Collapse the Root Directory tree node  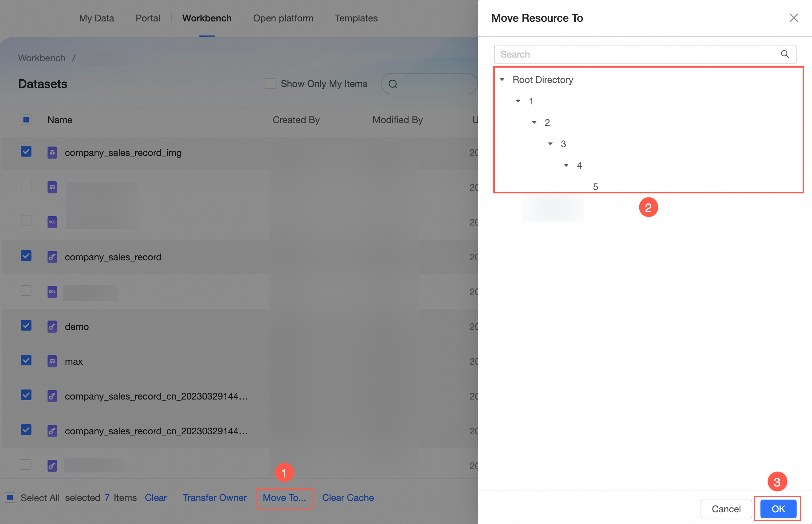coord(502,80)
